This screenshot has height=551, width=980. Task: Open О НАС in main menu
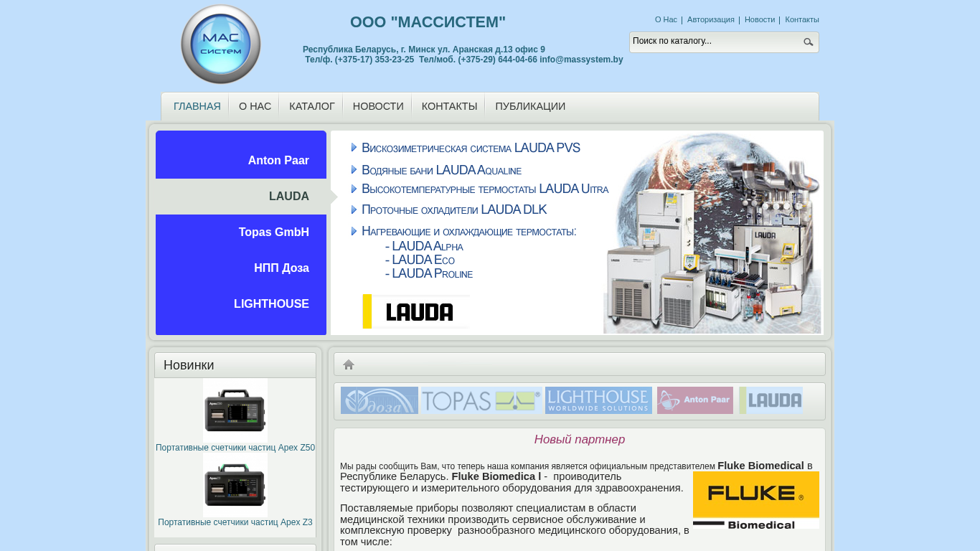255,106
